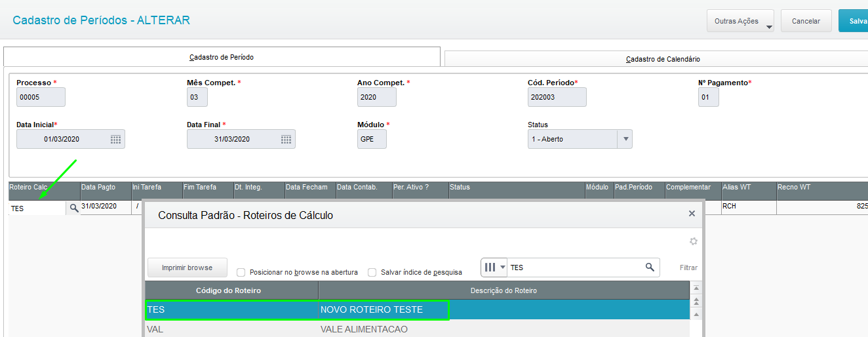Screen dimensions: 868x337
Task: Click the 31/03/2020 Data Pagto cell
Action: [105, 206]
